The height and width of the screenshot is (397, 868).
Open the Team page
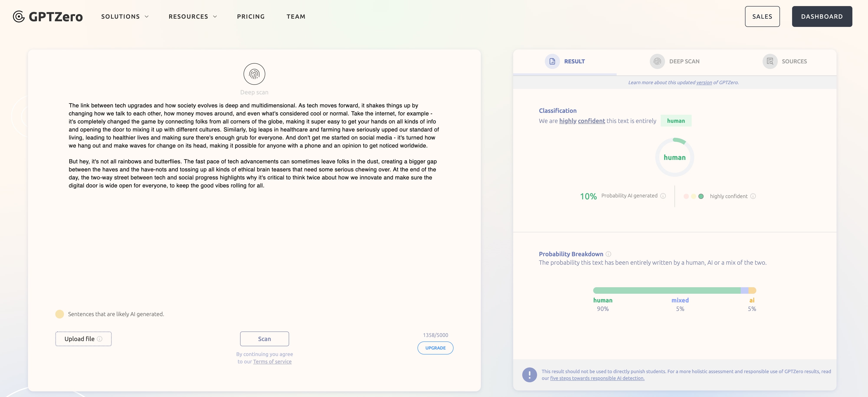tap(296, 16)
